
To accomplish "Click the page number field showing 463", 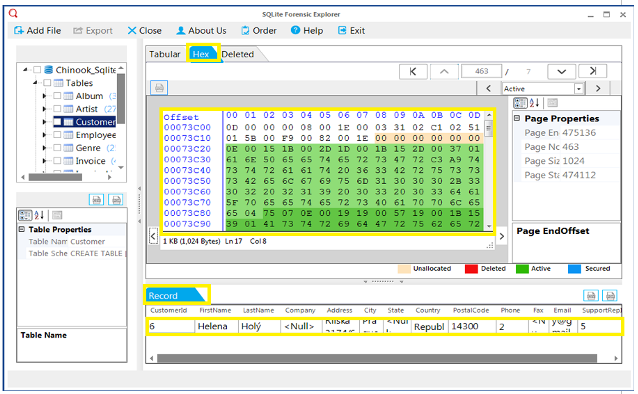I will coord(481,71).
